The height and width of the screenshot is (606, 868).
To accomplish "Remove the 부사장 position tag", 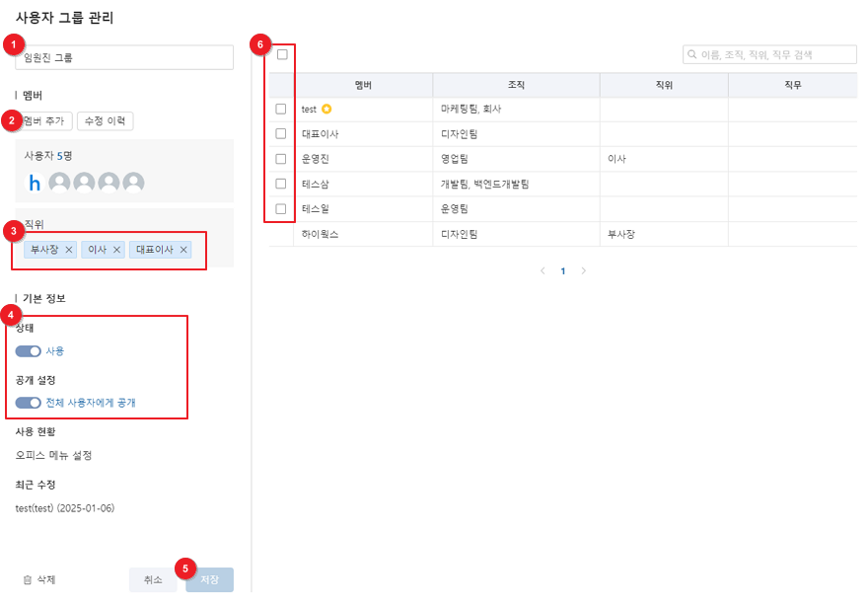I will (x=69, y=250).
